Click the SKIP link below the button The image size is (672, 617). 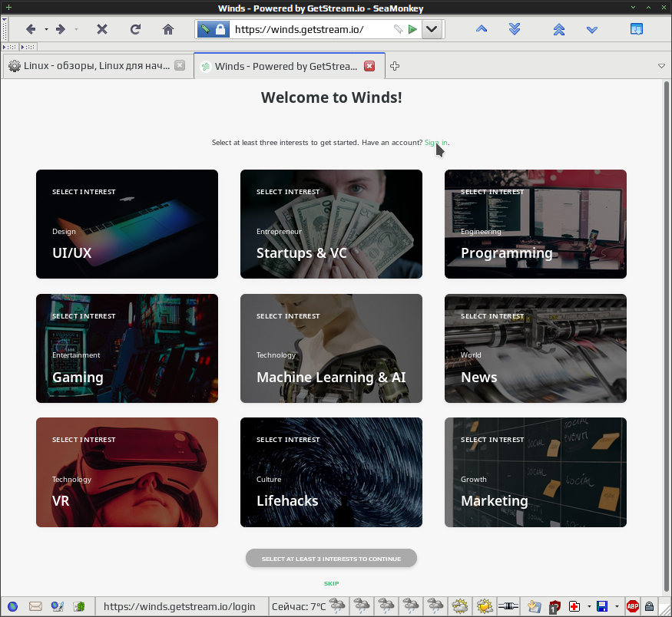point(331,583)
